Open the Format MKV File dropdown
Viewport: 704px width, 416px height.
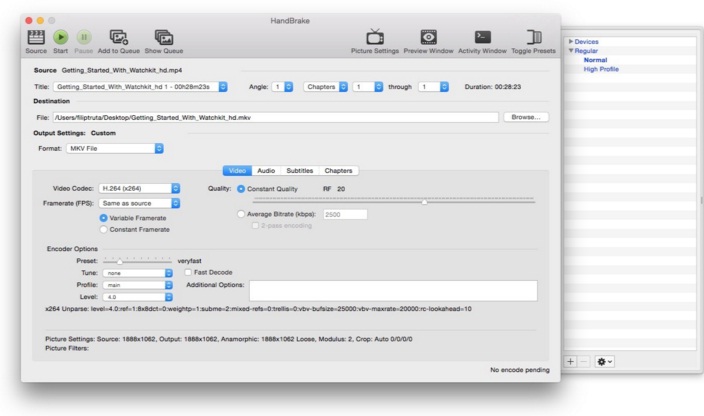[115, 148]
